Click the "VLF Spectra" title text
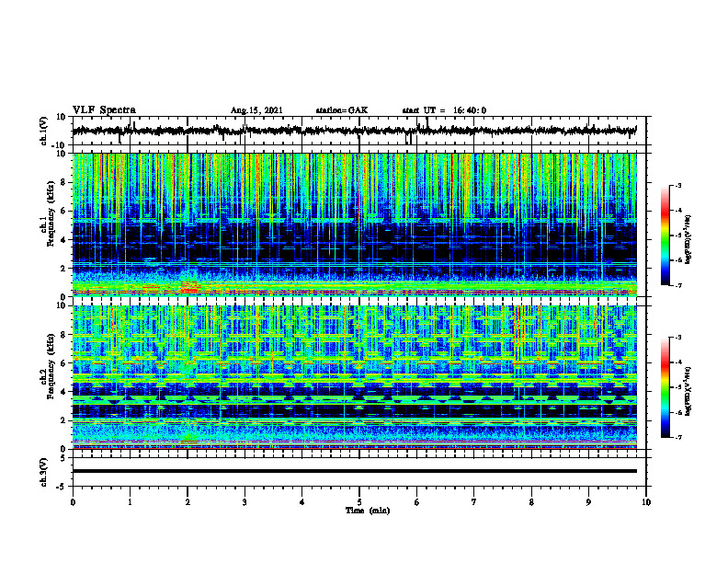Viewport: 728px width, 563px height. point(104,110)
